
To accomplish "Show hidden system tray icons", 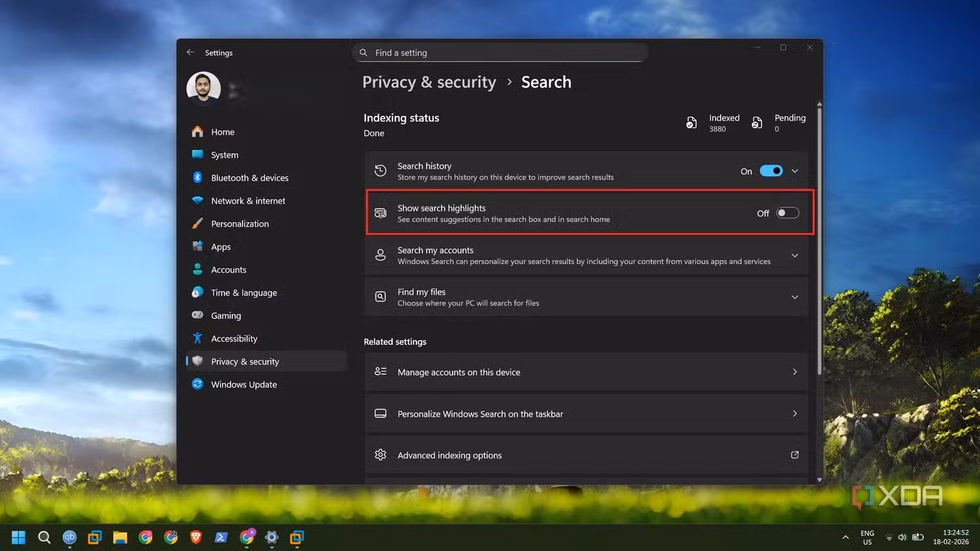I will [x=845, y=537].
